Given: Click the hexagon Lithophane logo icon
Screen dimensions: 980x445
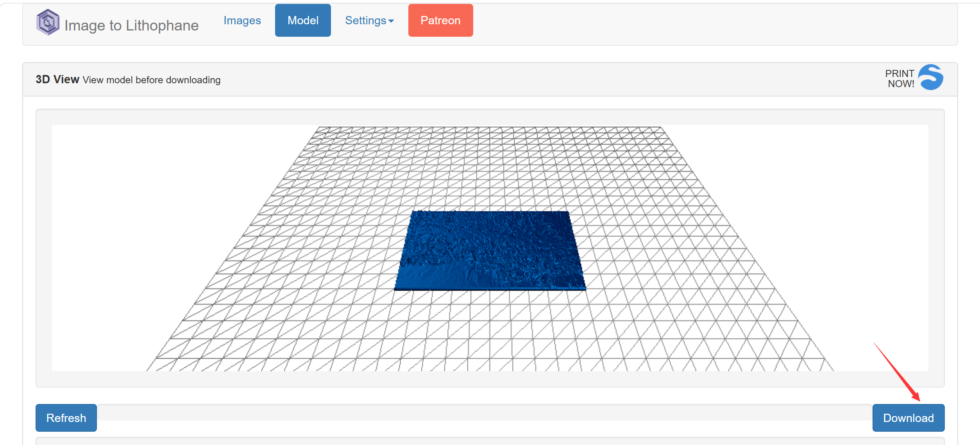Looking at the screenshot, I should (48, 22).
